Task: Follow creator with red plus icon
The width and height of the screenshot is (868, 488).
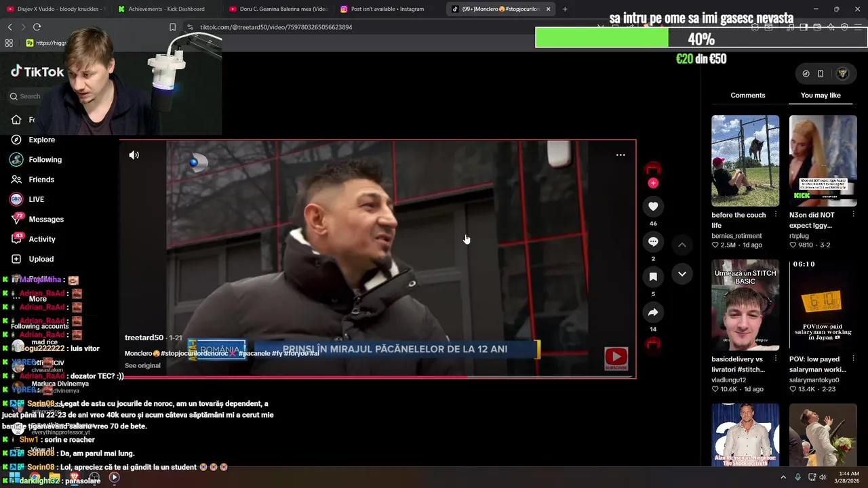Action: pos(653,183)
